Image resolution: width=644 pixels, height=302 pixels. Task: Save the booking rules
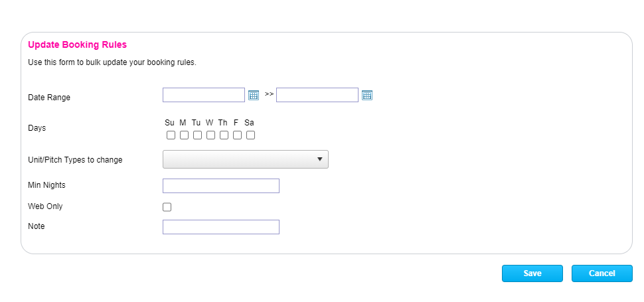tap(532, 273)
